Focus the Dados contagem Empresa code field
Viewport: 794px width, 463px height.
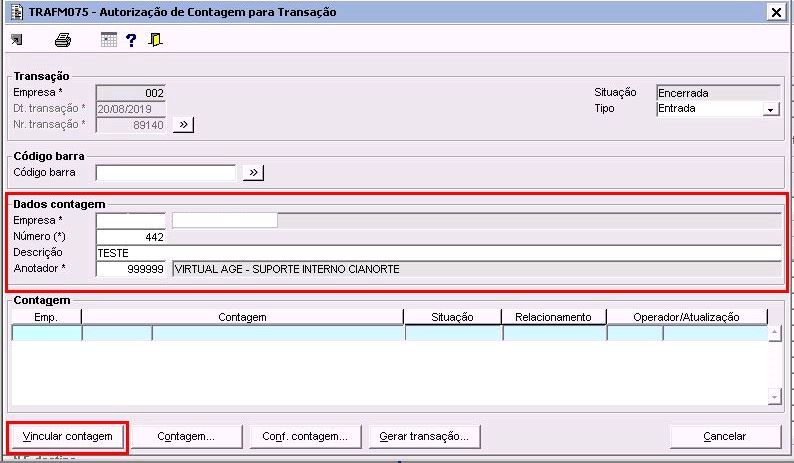point(131,221)
